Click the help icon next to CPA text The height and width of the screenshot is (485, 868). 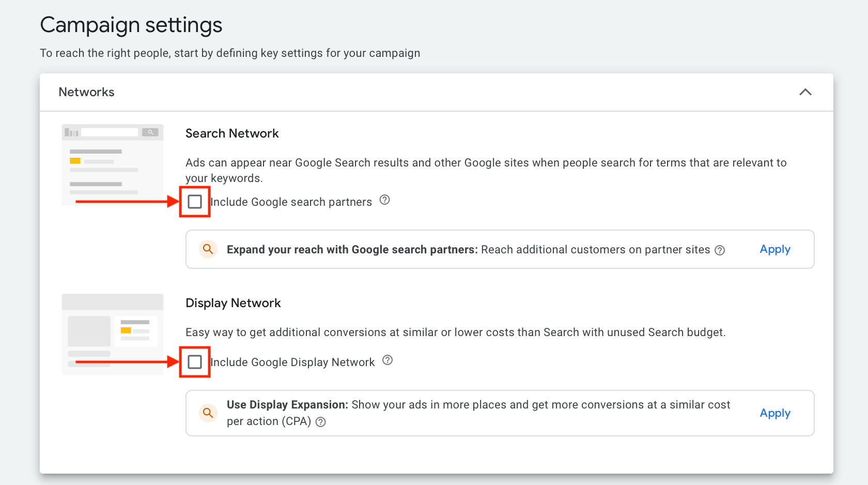(x=320, y=422)
